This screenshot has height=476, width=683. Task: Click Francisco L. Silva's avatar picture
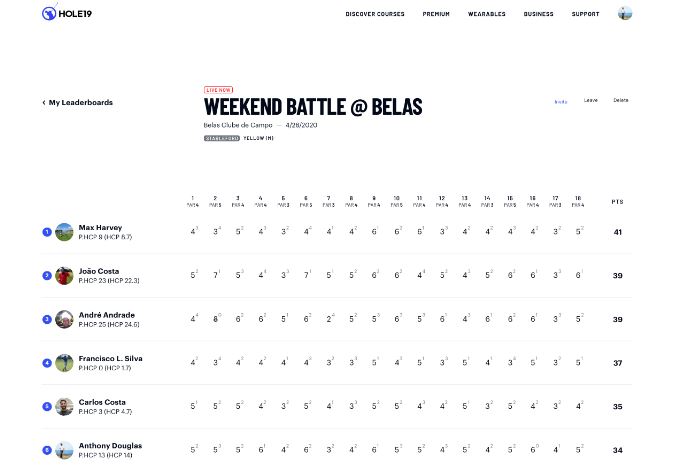pos(65,363)
